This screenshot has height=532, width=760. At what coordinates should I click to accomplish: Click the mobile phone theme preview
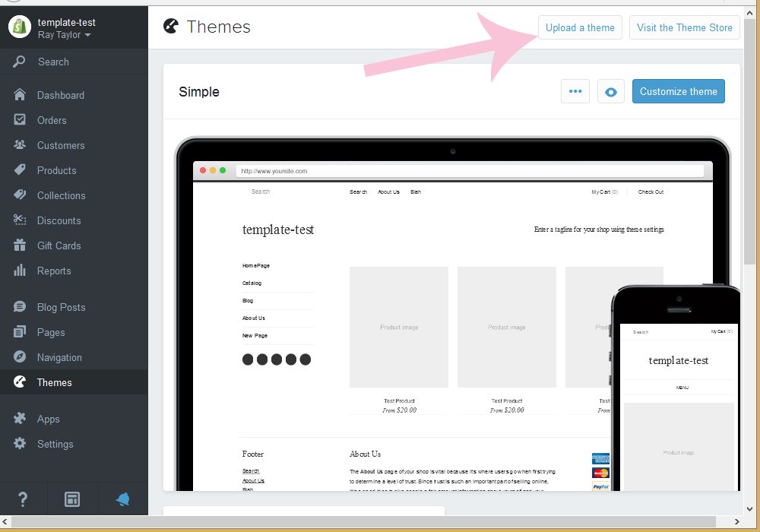(x=676, y=388)
